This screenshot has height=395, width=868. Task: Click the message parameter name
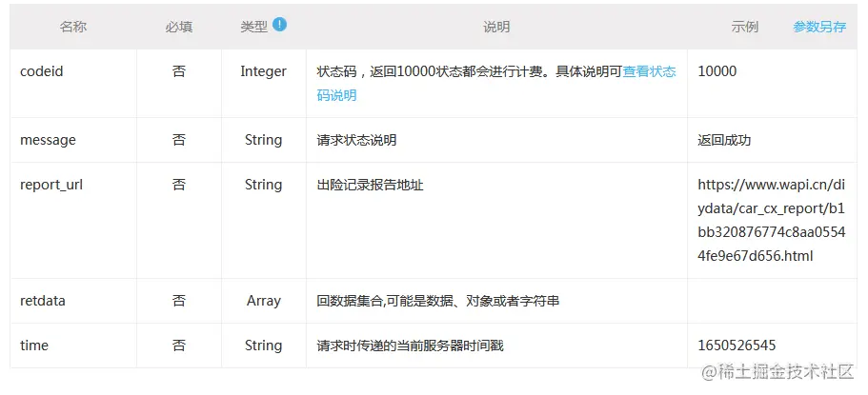48,140
